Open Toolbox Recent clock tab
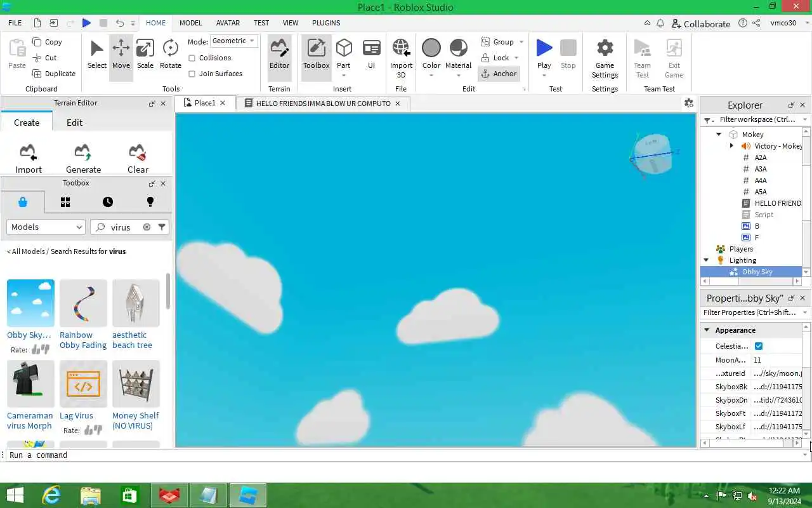Screen dimensions: 812x508 click(x=108, y=202)
